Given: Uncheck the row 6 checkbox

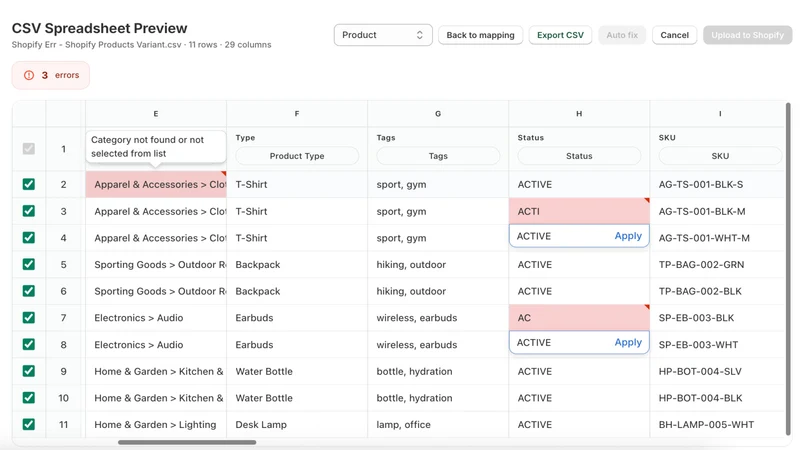Looking at the screenshot, I should click(29, 291).
